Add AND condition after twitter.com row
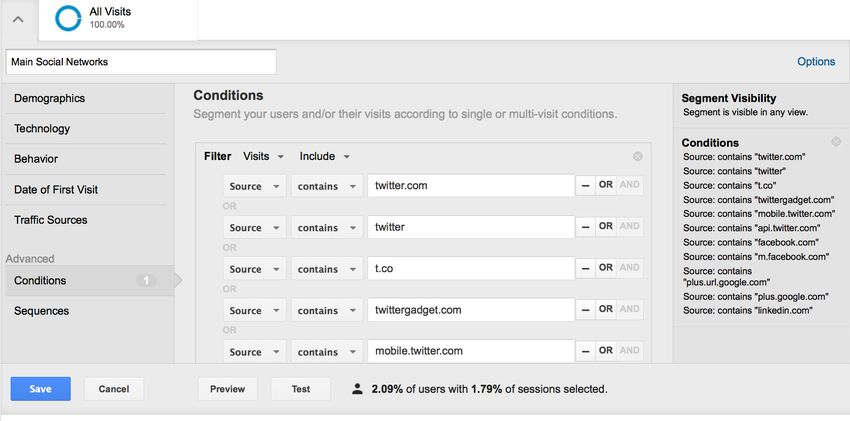850x421 pixels. coord(629,185)
